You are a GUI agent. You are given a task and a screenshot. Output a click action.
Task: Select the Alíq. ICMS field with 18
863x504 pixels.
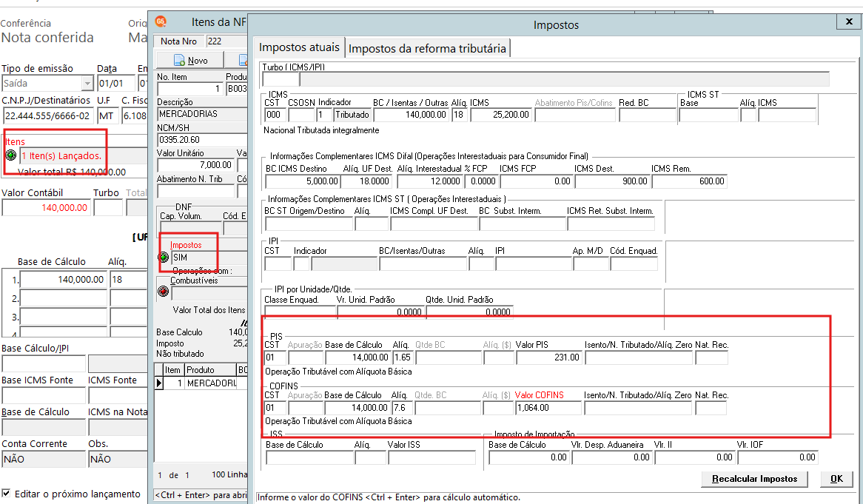[x=459, y=115]
